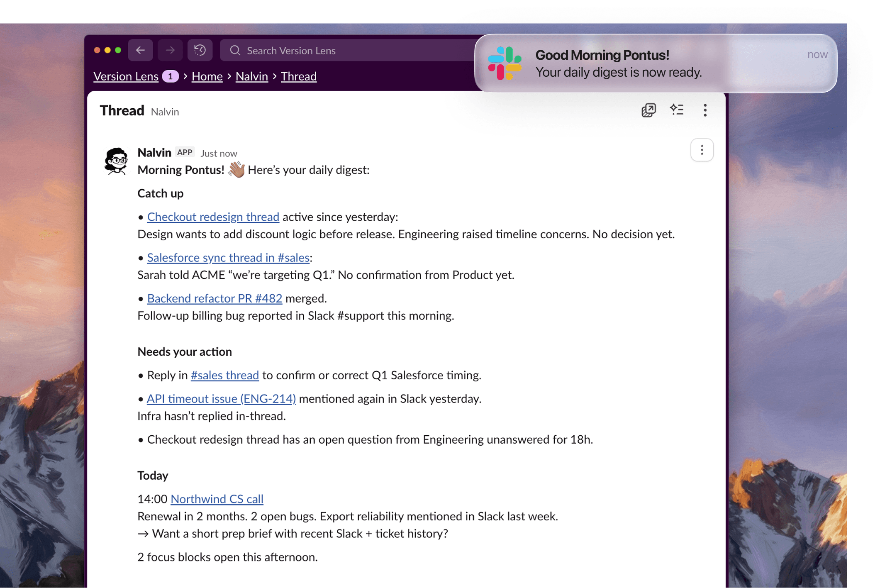Open message actions three-dot button
Viewport: 880px width, 588px height.
pos(702,150)
